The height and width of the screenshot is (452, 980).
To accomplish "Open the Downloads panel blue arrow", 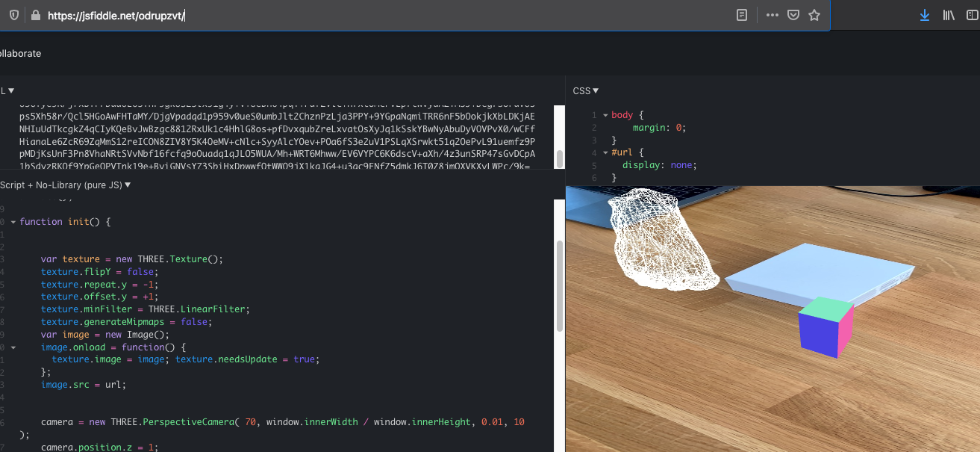I will pos(925,14).
